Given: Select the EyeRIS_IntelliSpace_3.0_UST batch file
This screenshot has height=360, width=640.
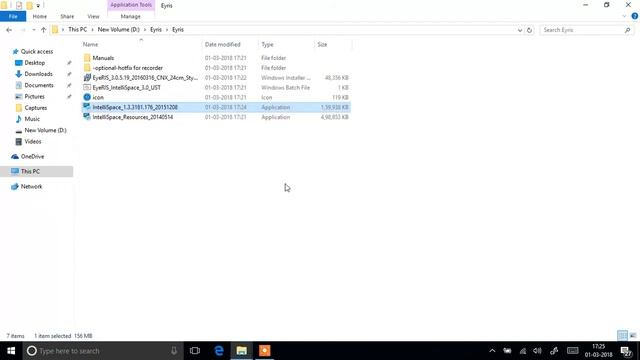Looking at the screenshot, I should click(127, 87).
